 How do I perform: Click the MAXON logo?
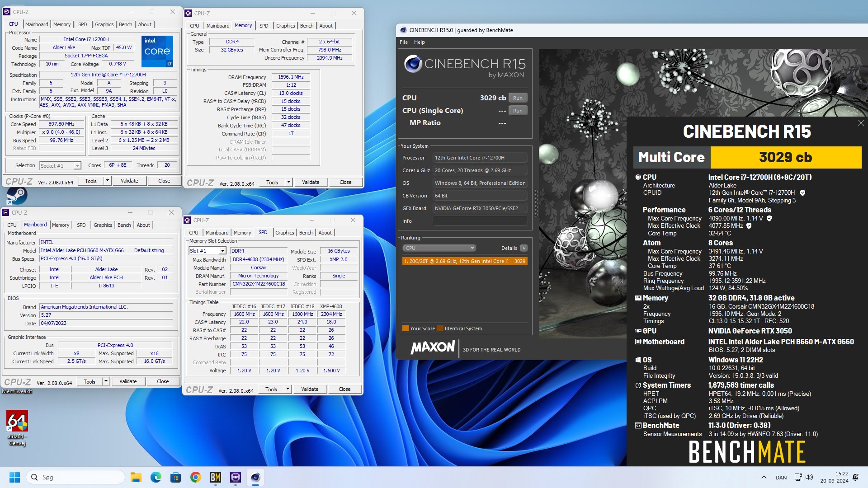[x=433, y=347]
